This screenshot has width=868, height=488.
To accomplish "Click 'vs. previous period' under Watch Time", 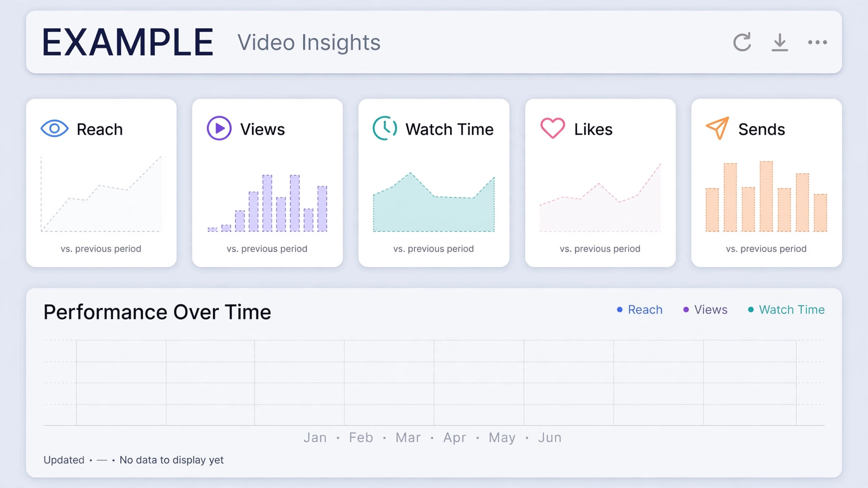I will (x=434, y=249).
